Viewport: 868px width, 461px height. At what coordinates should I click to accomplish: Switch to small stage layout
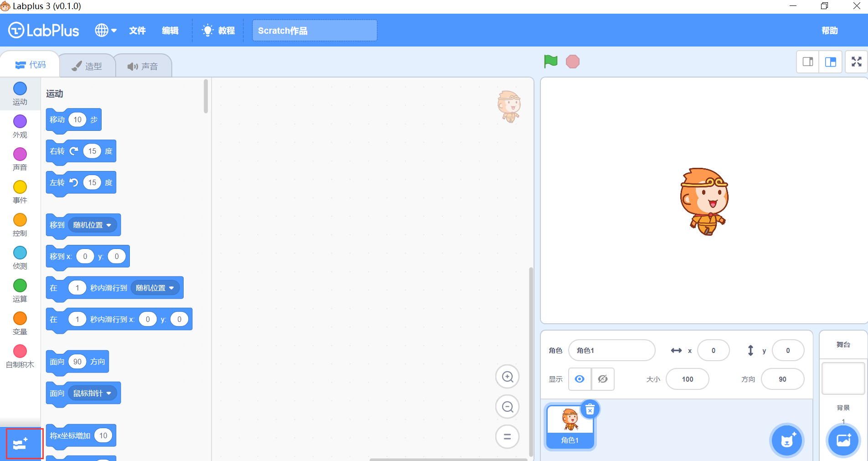[808, 62]
